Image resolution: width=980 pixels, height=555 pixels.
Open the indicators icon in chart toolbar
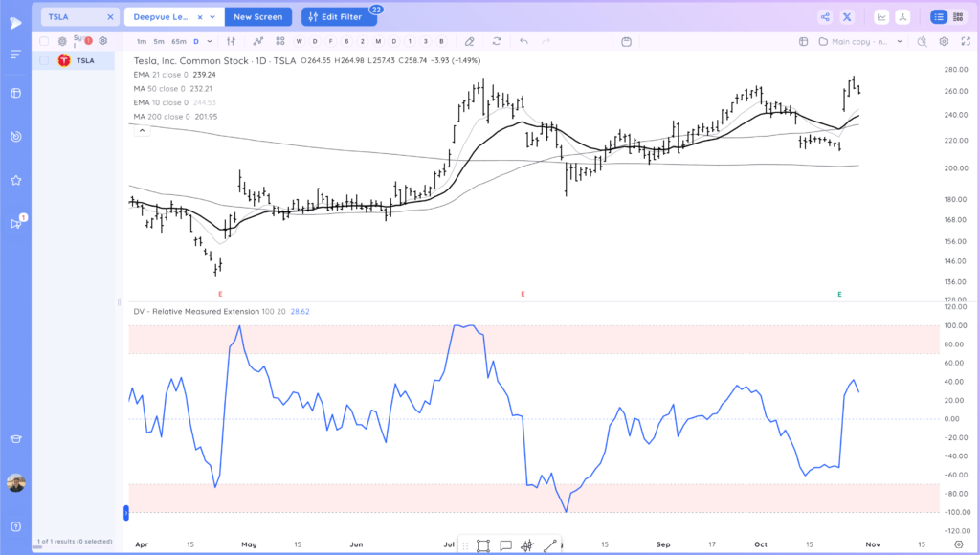pyautogui.click(x=258, y=41)
